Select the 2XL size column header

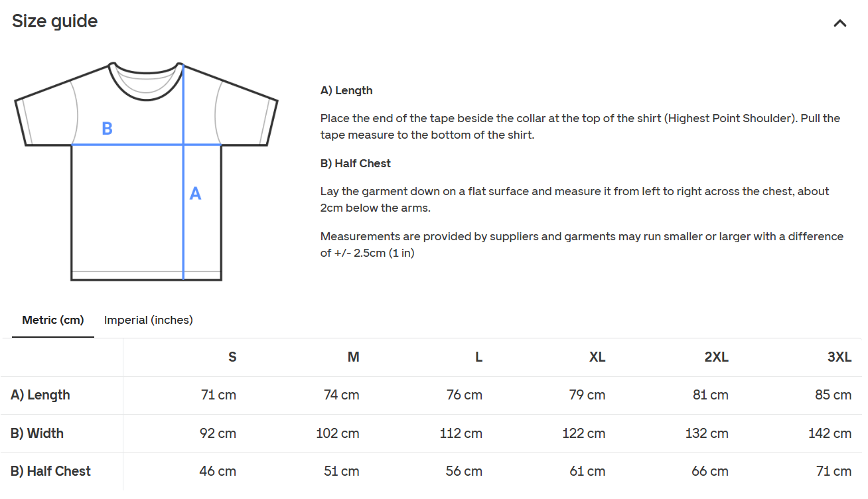click(x=716, y=357)
